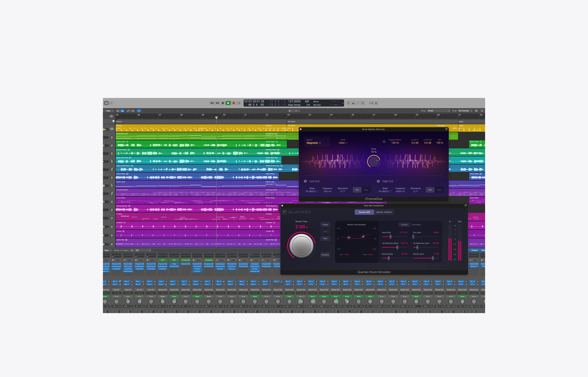588x377 pixels.
Task: Click the Low Latency Mode icon
Action: tap(353, 103)
